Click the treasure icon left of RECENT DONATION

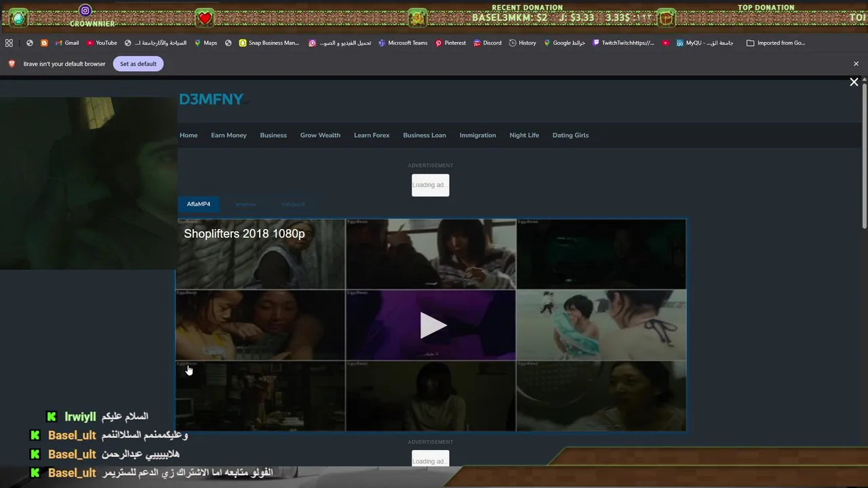[x=418, y=18]
